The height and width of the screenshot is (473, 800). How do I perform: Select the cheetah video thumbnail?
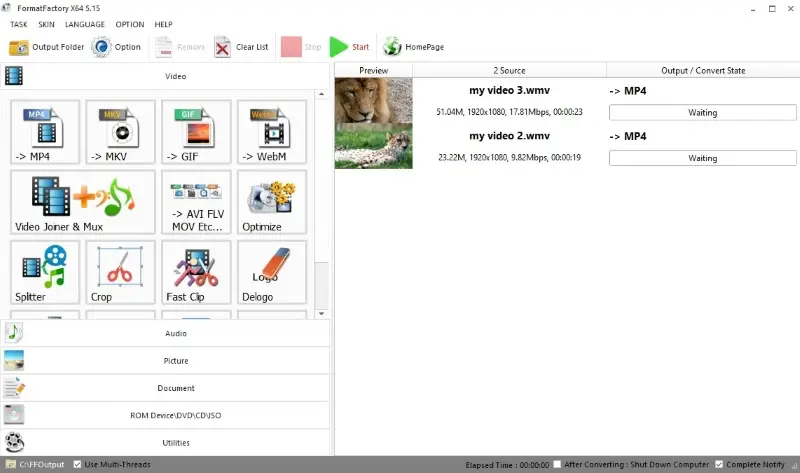click(x=373, y=146)
